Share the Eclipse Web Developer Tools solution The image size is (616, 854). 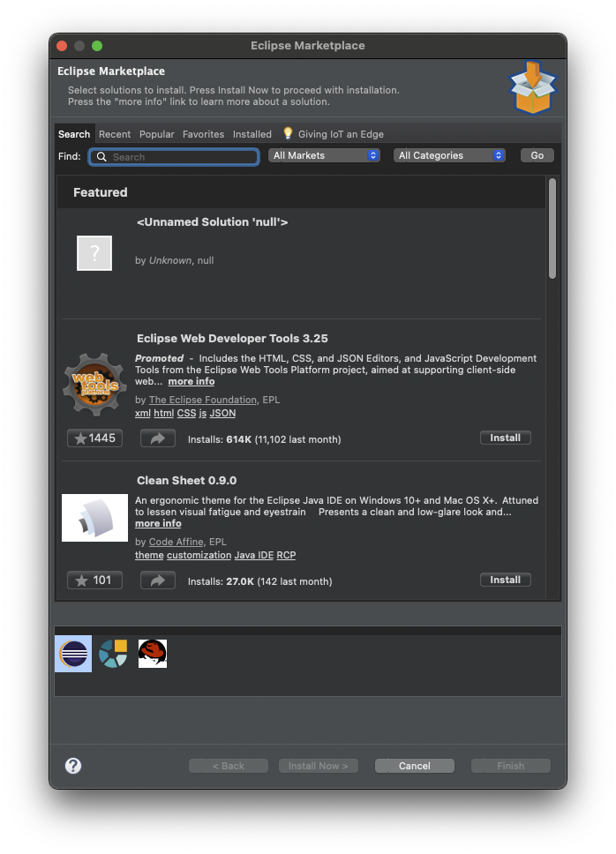(x=158, y=438)
